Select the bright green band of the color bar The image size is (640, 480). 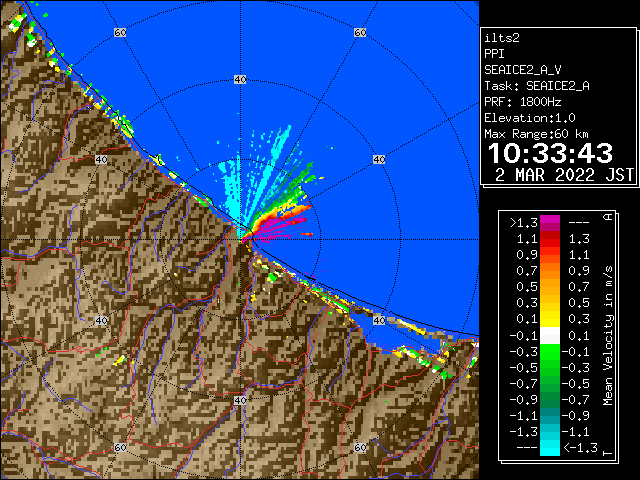click(550, 352)
